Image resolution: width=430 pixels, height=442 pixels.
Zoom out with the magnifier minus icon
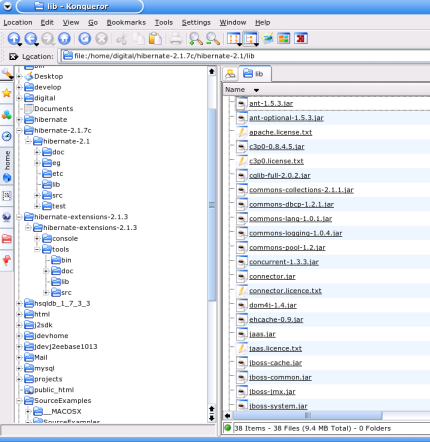tap(213, 39)
